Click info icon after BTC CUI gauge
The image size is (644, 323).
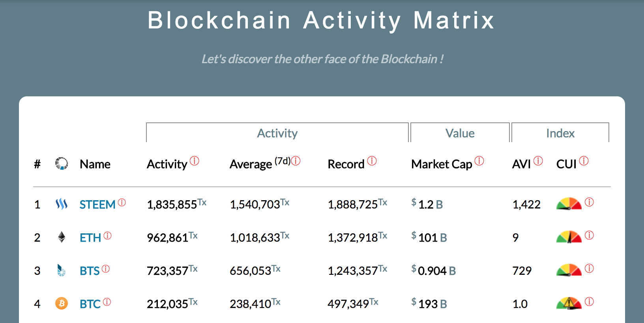click(589, 302)
